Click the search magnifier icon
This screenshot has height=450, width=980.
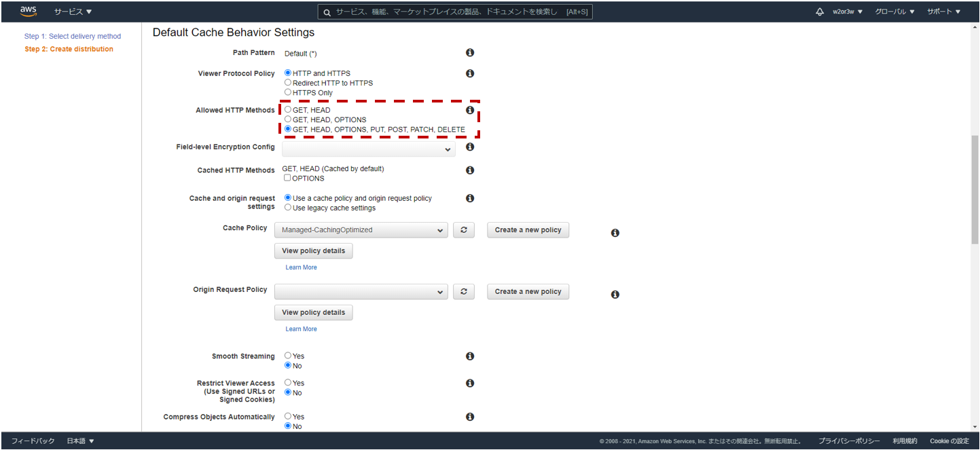pyautogui.click(x=327, y=12)
